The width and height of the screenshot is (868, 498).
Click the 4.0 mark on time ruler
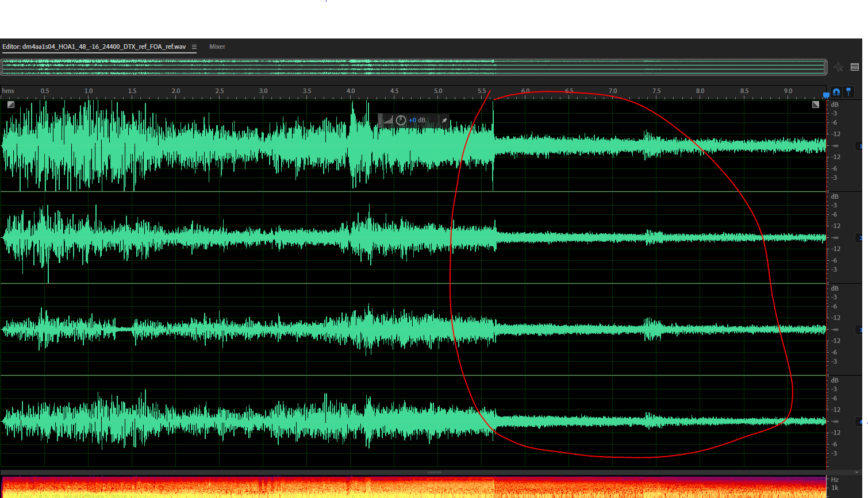point(351,91)
